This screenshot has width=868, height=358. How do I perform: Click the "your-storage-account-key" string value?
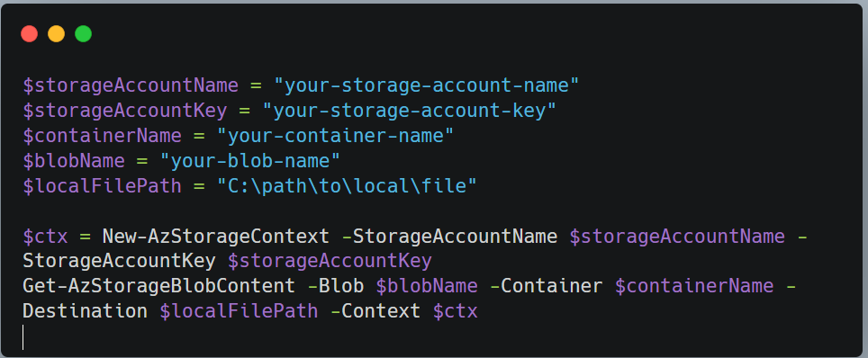click(410, 112)
